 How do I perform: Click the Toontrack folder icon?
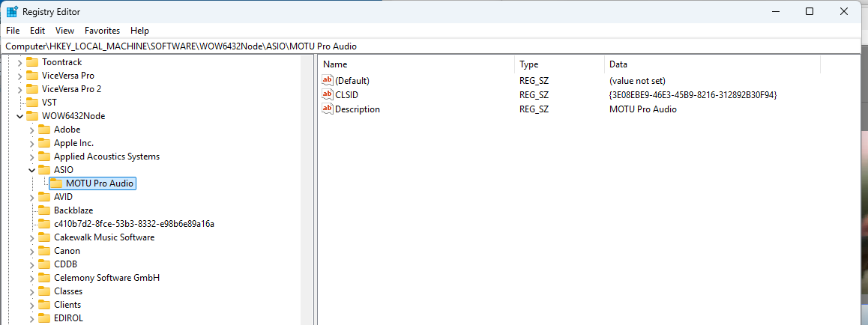32,62
